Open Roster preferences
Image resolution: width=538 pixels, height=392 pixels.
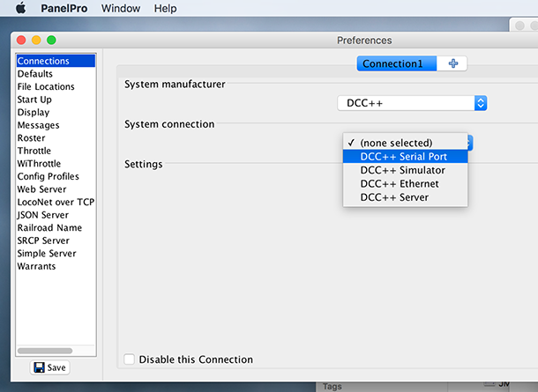pyautogui.click(x=56, y=137)
